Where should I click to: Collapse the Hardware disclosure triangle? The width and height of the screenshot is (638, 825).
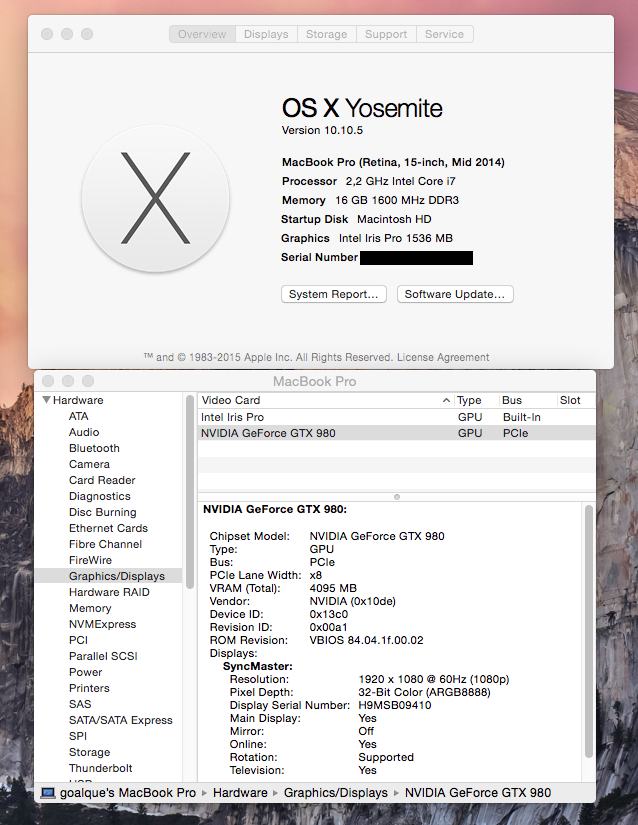click(46, 400)
